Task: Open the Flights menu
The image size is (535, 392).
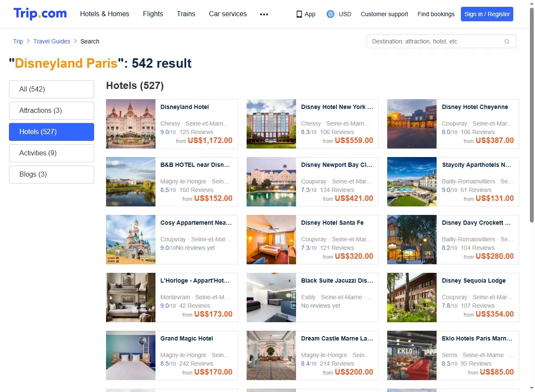Action: (153, 14)
